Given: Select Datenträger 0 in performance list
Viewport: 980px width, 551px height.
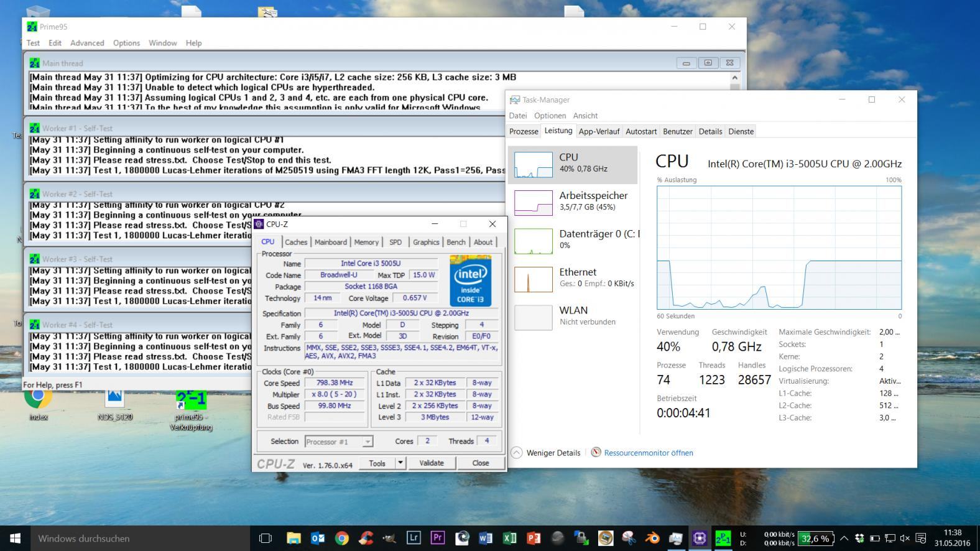Looking at the screenshot, I should tap(573, 240).
